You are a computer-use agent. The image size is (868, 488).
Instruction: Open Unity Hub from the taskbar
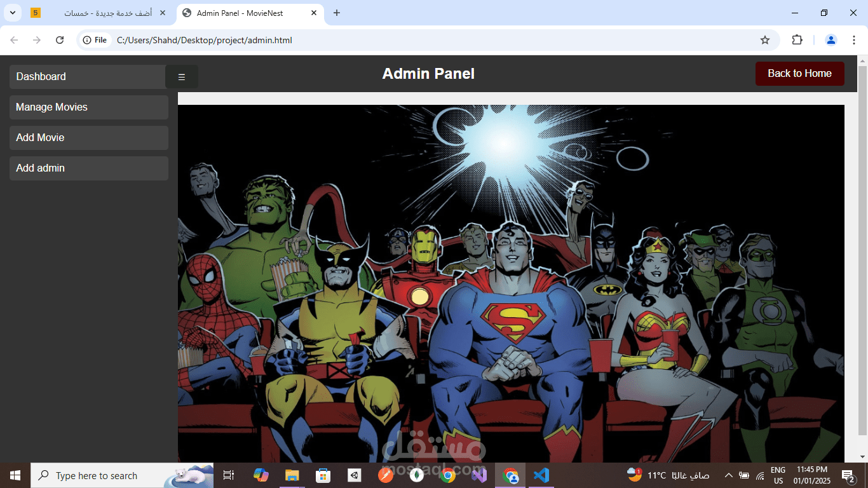click(x=354, y=475)
